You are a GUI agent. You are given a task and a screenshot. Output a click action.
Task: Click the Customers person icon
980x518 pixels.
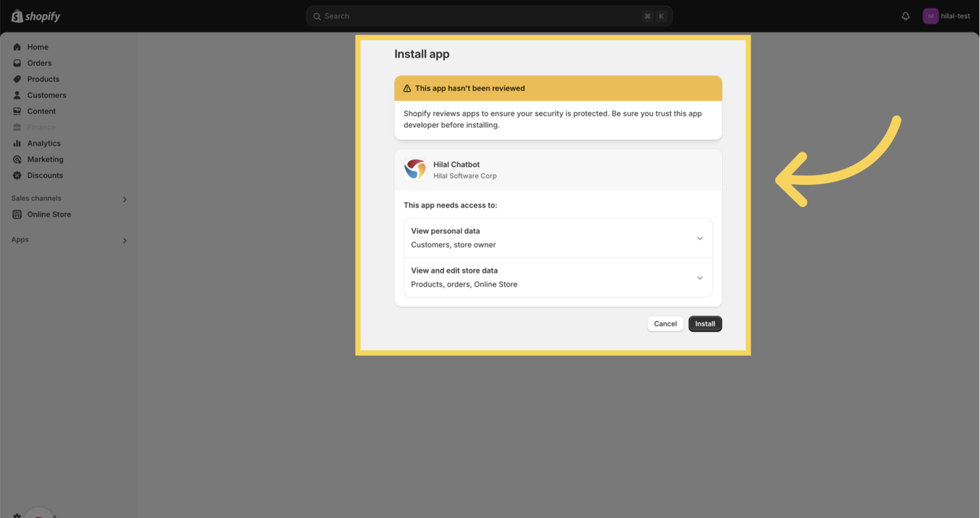point(17,95)
